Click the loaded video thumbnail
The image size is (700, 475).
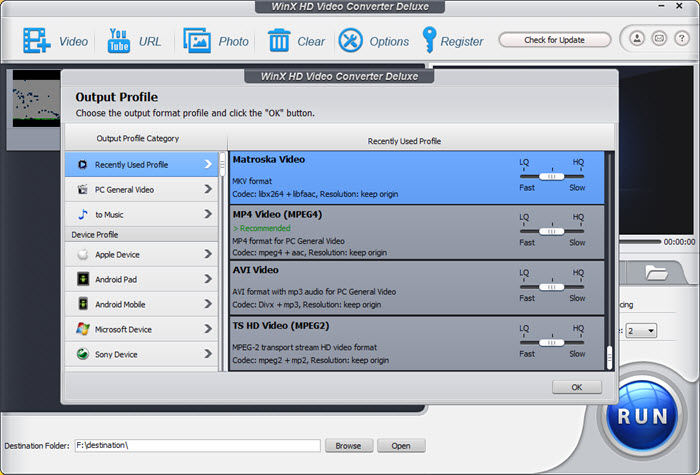click(36, 99)
